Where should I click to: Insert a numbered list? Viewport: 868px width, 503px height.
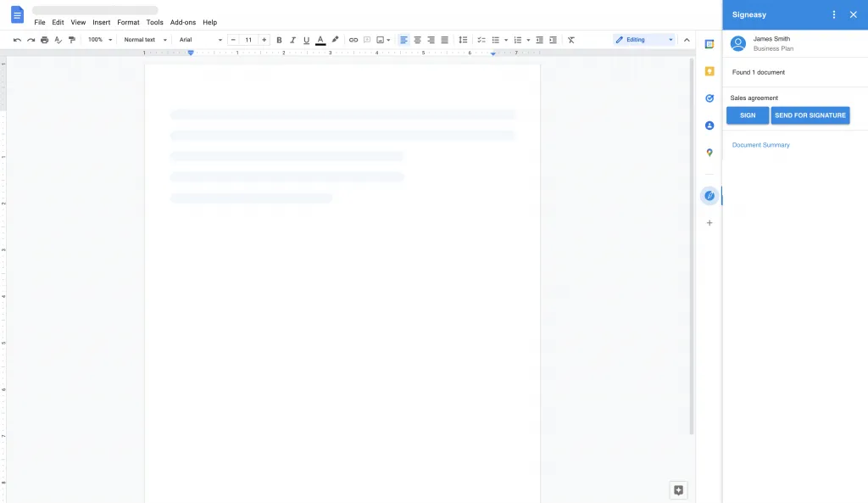point(518,40)
